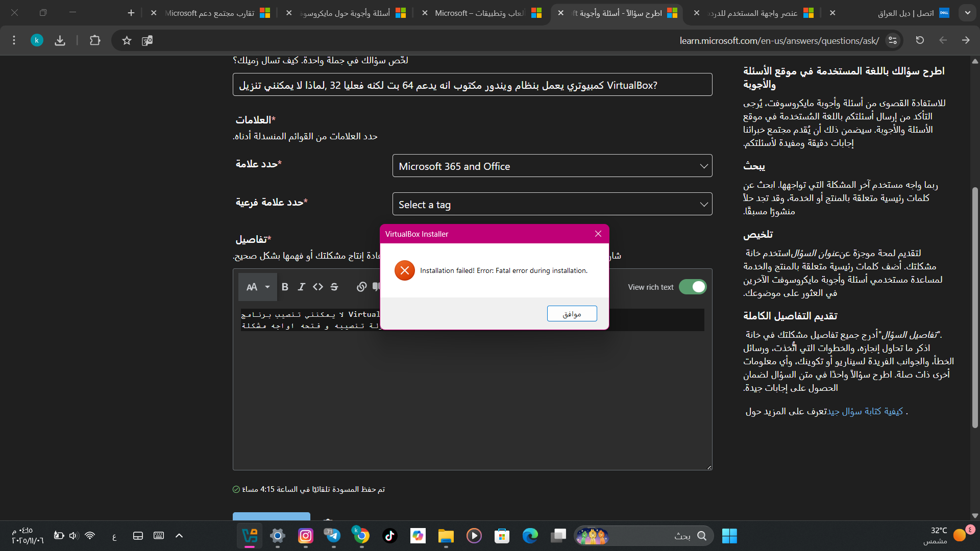Click the translate page icon in address bar

[147, 40]
